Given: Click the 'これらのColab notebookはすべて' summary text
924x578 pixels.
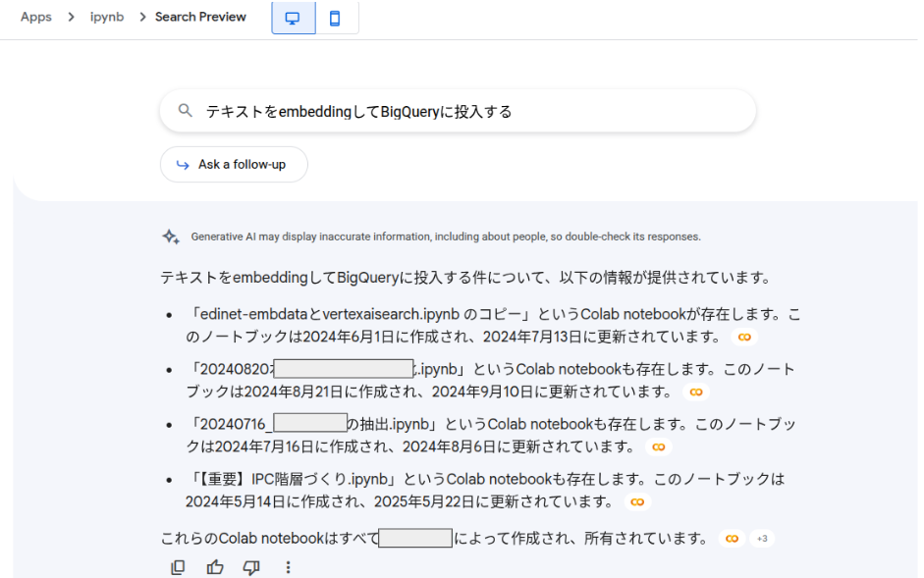Looking at the screenshot, I should click(270, 539).
